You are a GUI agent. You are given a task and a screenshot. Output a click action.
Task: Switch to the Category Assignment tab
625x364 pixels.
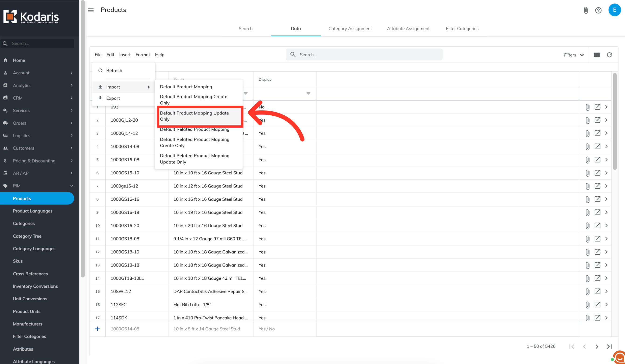click(350, 28)
